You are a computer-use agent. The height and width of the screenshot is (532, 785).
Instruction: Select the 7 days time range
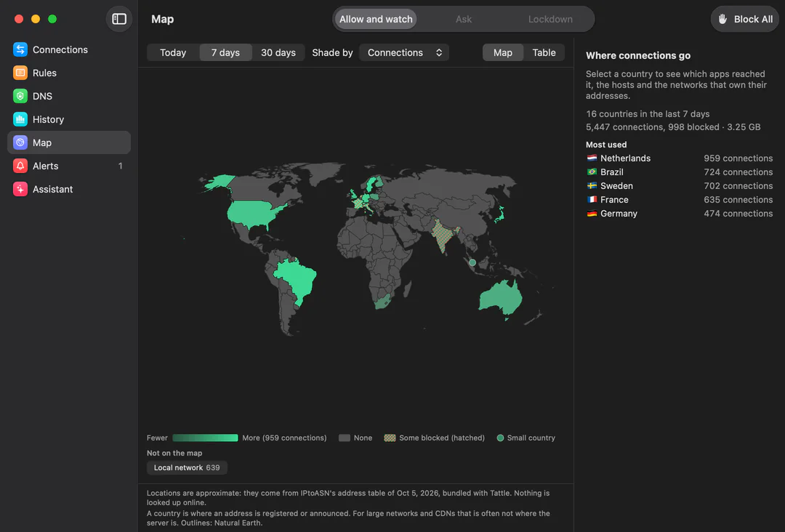[x=225, y=52]
